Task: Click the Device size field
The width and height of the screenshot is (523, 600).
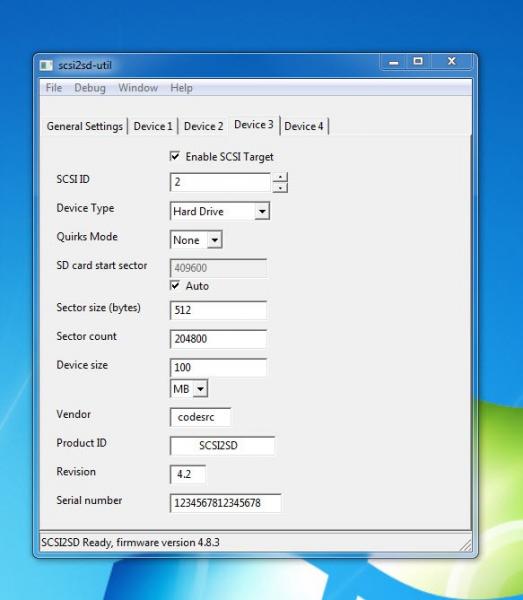Action: (x=218, y=367)
